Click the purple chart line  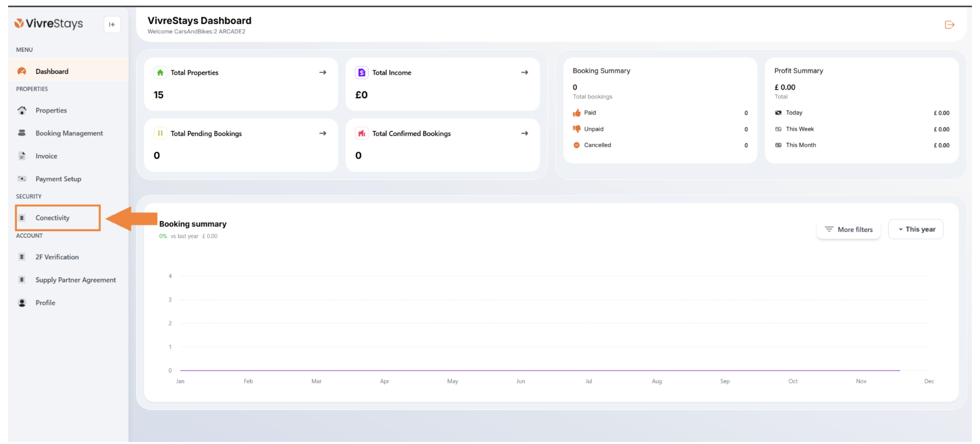pyautogui.click(x=540, y=370)
